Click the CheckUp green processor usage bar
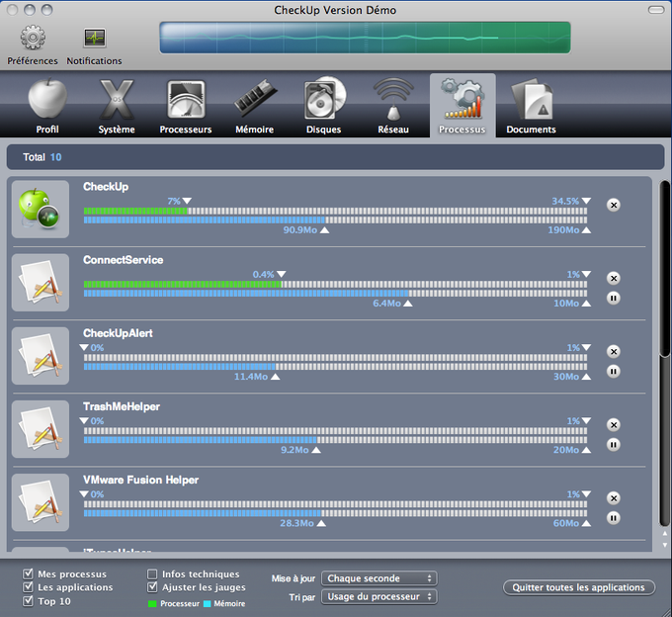Screen dimensions: 672x617 coord(135,211)
